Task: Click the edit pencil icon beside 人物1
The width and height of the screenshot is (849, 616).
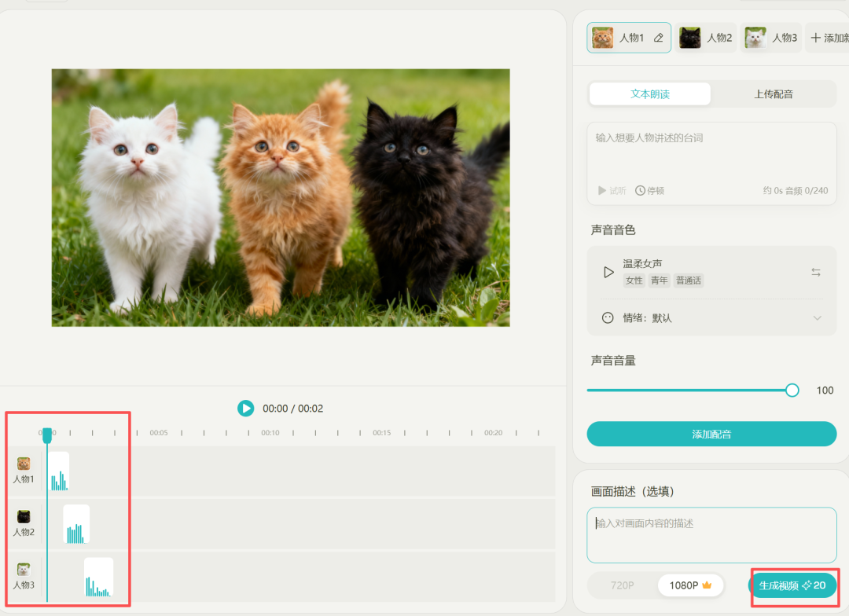Action: 659,38
